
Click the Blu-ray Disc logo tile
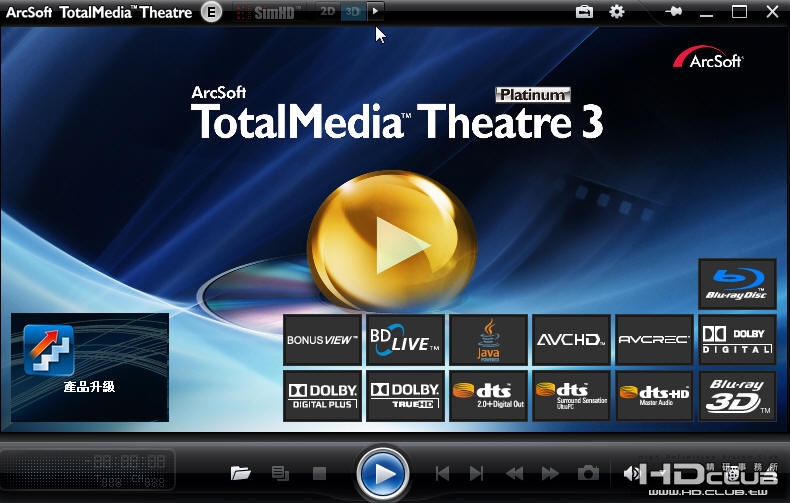(738, 284)
